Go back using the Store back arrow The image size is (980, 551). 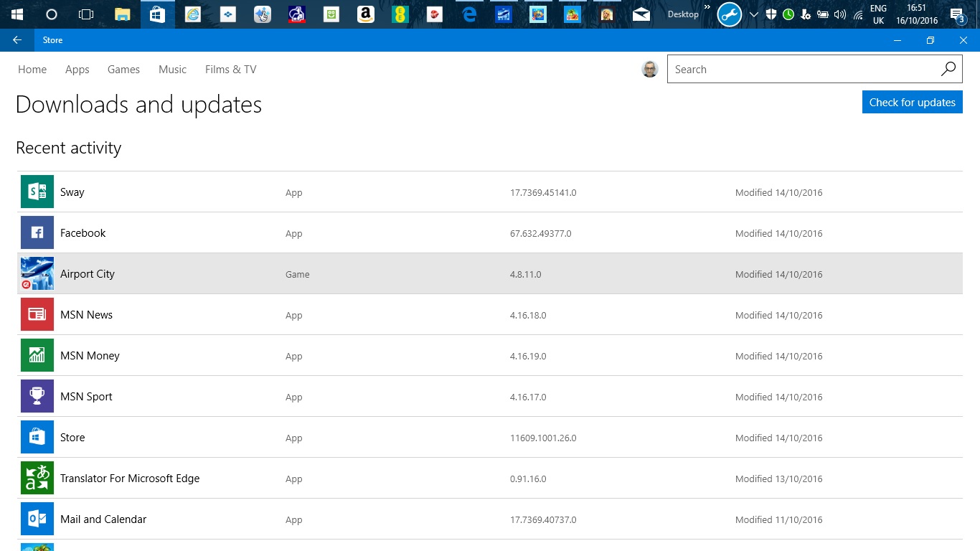(17, 40)
